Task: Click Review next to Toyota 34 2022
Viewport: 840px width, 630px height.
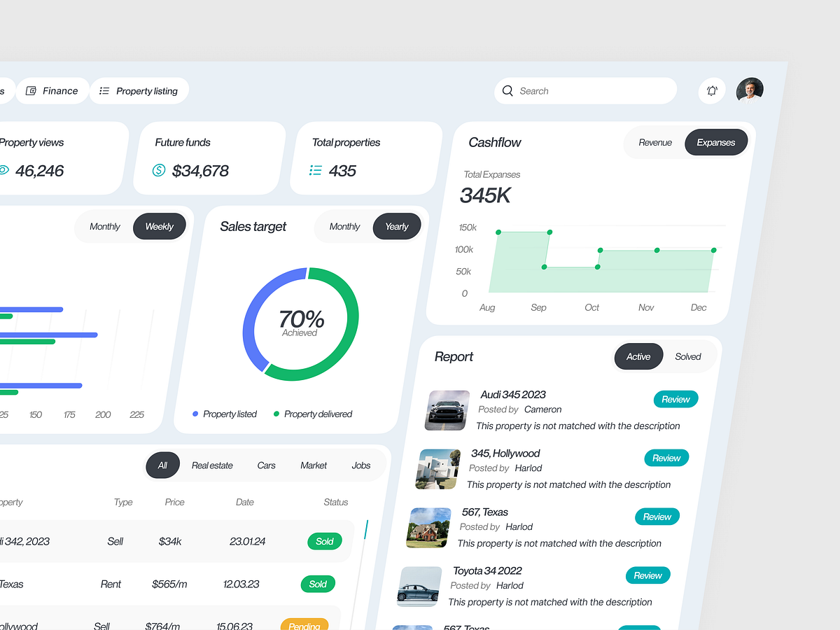Action: coord(647,575)
